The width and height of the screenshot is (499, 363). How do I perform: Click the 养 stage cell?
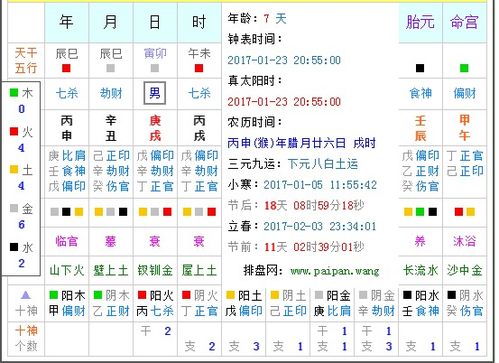[x=420, y=241]
